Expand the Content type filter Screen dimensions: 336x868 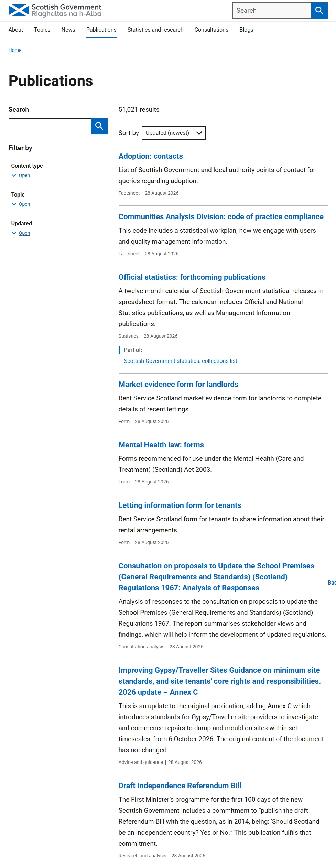pyautogui.click(x=24, y=176)
